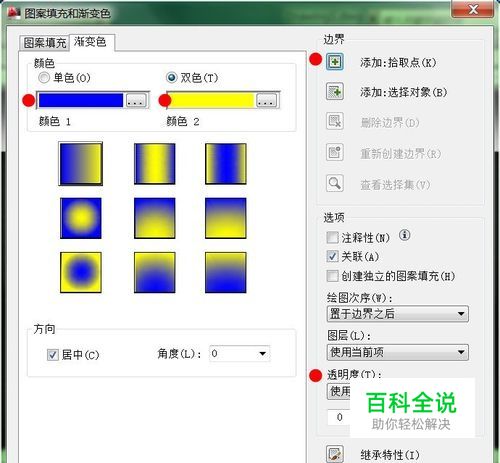
Task: Click the blue Color 1 swatch
Action: (81, 100)
